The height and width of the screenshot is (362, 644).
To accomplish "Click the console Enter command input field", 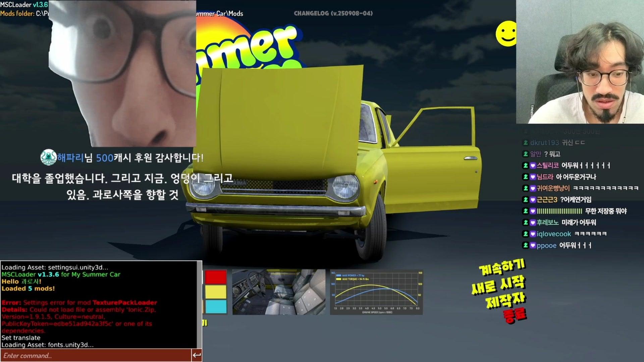I will point(96,356).
